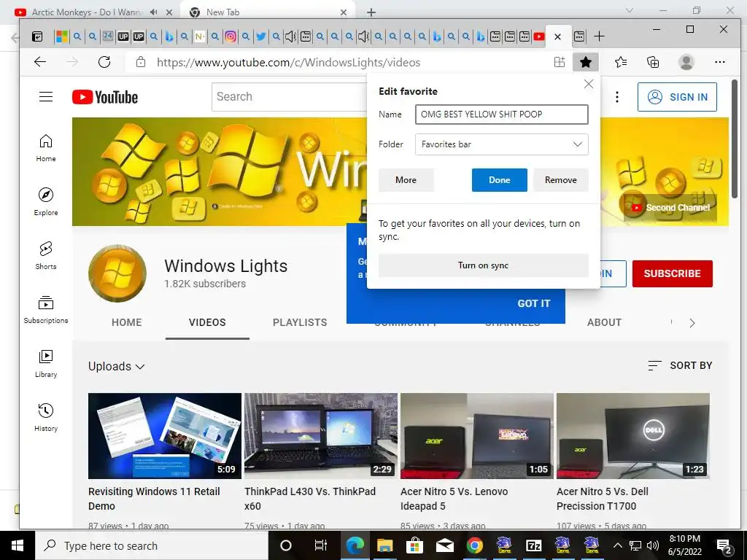The width and height of the screenshot is (747, 560).
Task: Reload the page in Edge
Action: (x=104, y=62)
